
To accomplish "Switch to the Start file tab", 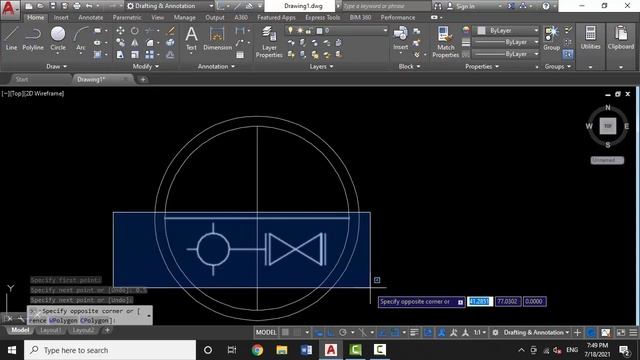I will point(22,80).
